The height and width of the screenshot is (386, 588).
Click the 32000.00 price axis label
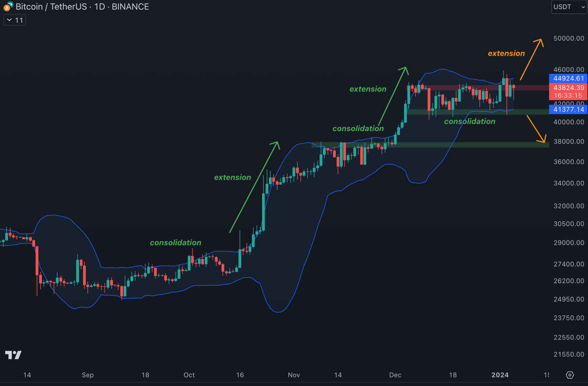point(569,206)
